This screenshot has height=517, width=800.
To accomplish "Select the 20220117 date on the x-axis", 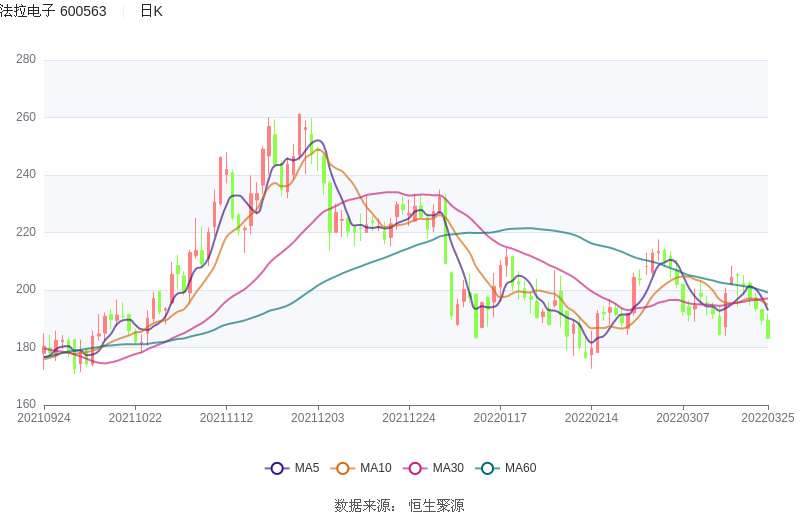I will click(500, 418).
